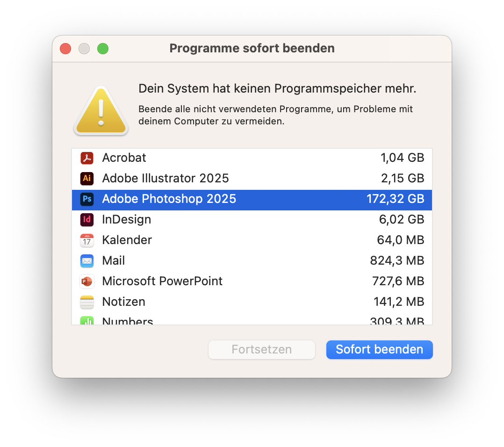Click the InDesign app icon
Screen dimensions: 504x447
click(87, 220)
